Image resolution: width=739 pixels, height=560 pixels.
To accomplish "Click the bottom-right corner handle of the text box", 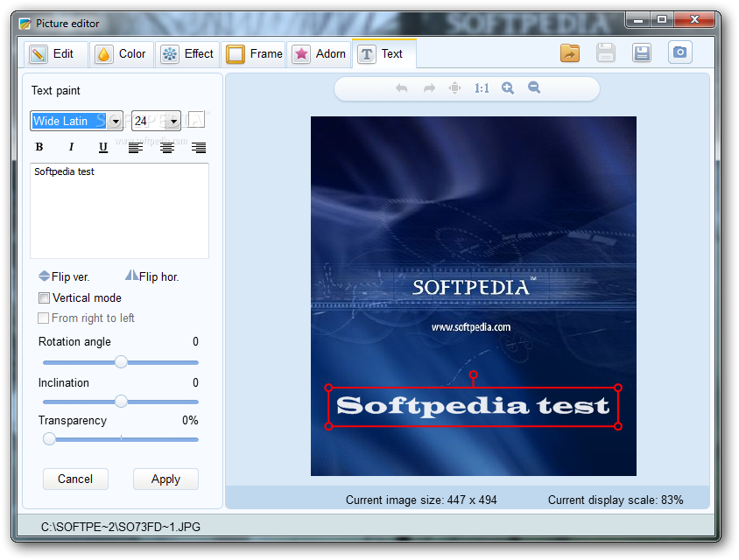I will pyautogui.click(x=618, y=426).
